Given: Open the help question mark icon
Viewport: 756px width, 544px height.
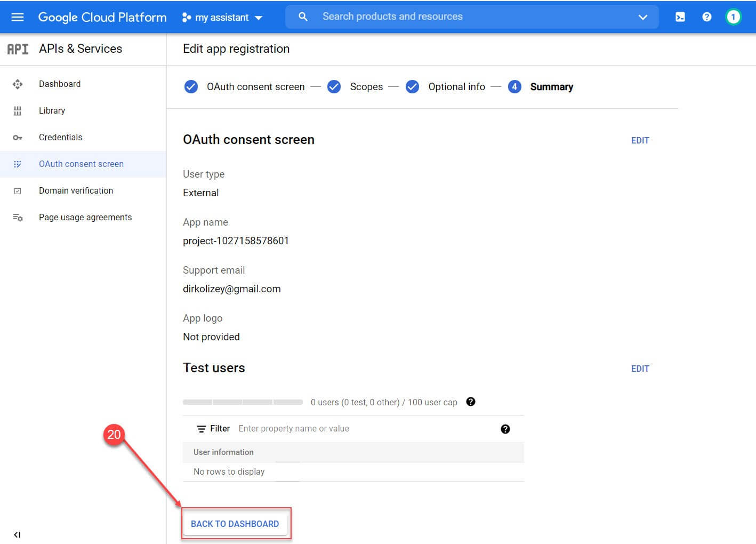Looking at the screenshot, I should pos(707,17).
